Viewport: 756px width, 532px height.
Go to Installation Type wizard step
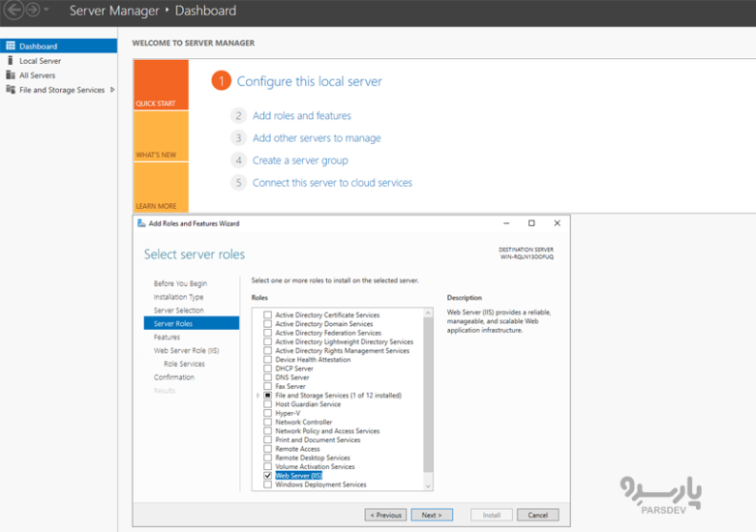point(178,297)
